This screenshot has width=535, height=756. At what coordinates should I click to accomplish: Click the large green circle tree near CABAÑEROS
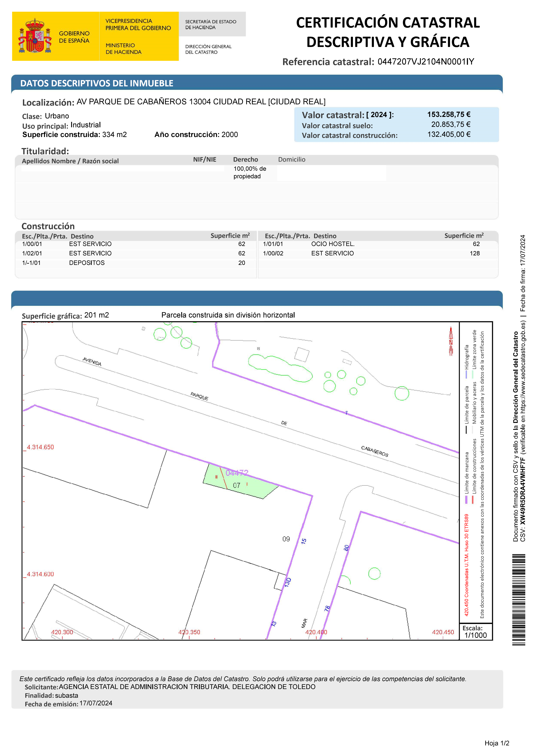point(402,393)
